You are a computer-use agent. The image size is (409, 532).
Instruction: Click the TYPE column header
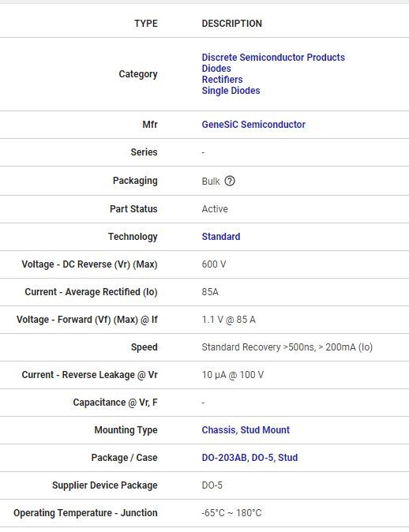point(146,24)
